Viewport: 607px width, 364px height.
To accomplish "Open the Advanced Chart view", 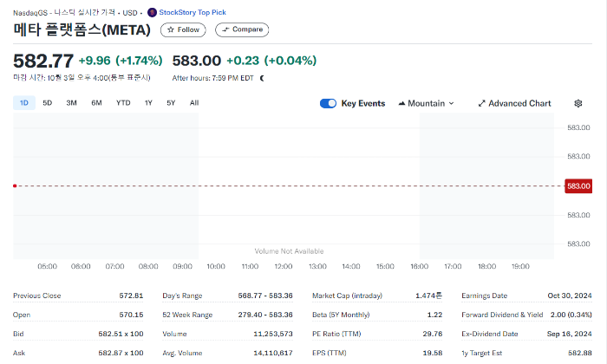I will tap(514, 103).
